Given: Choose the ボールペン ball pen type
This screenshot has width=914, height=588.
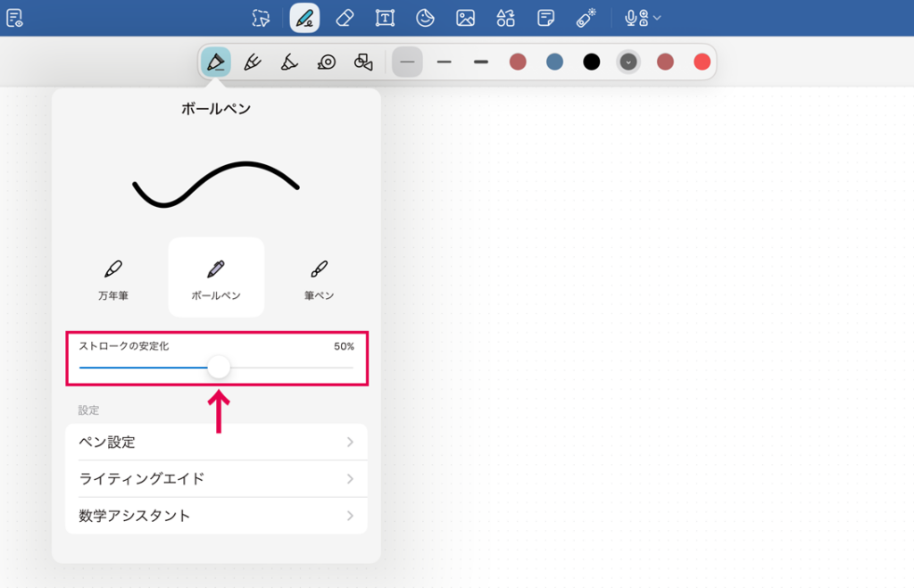Looking at the screenshot, I should click(x=216, y=278).
